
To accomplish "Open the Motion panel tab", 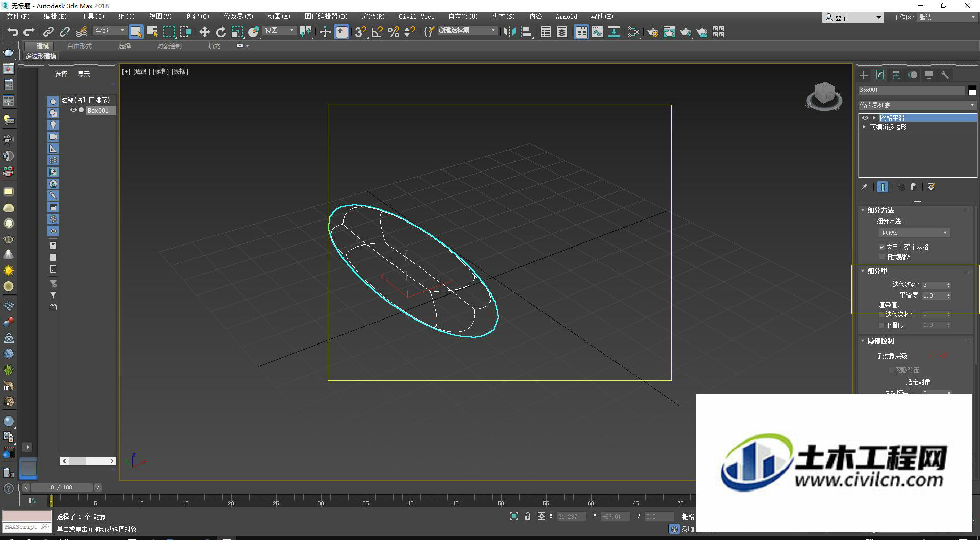I will pyautogui.click(x=913, y=75).
